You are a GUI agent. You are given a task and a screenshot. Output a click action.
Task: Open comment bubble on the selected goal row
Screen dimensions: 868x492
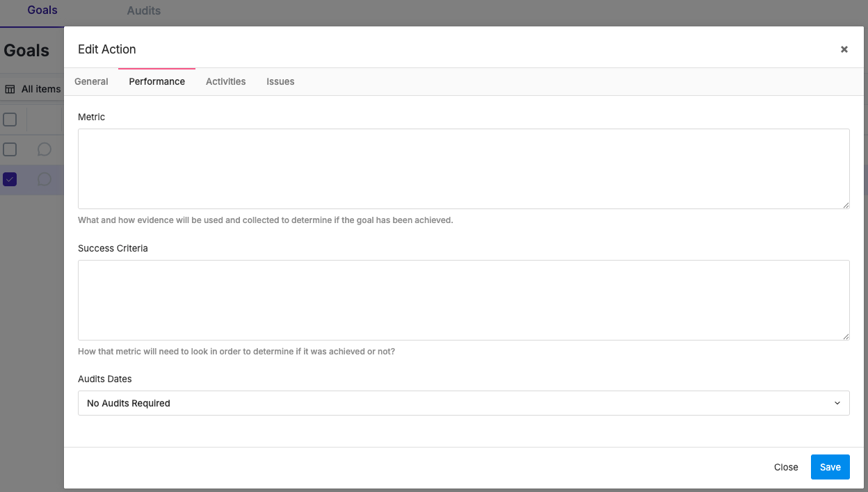tap(45, 179)
